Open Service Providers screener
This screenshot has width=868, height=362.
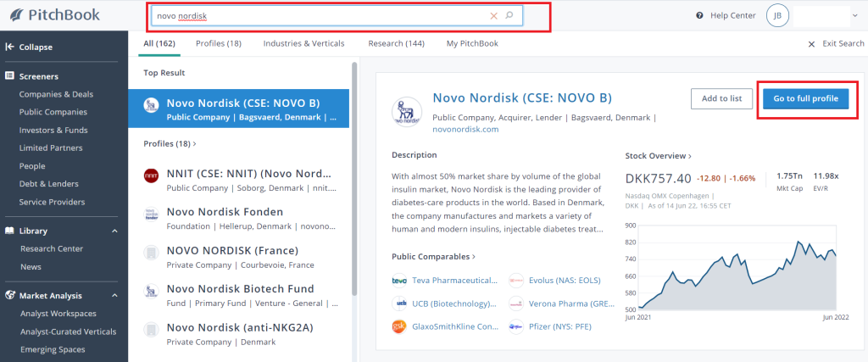[x=52, y=202]
